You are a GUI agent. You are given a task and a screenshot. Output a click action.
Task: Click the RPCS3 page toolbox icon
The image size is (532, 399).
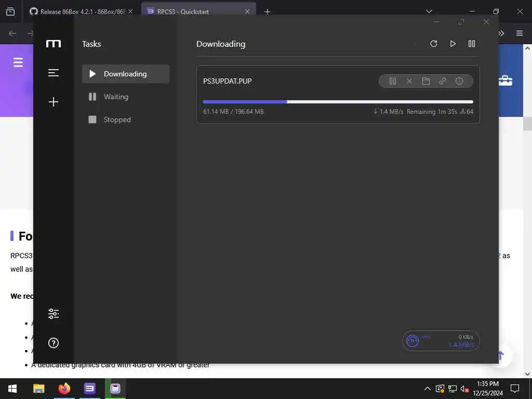(505, 81)
